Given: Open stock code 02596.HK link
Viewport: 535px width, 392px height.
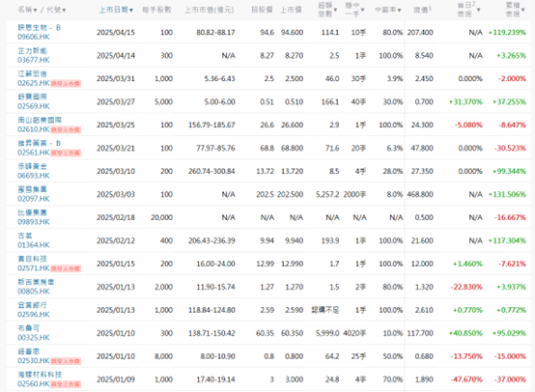Looking at the screenshot, I should point(34,315).
